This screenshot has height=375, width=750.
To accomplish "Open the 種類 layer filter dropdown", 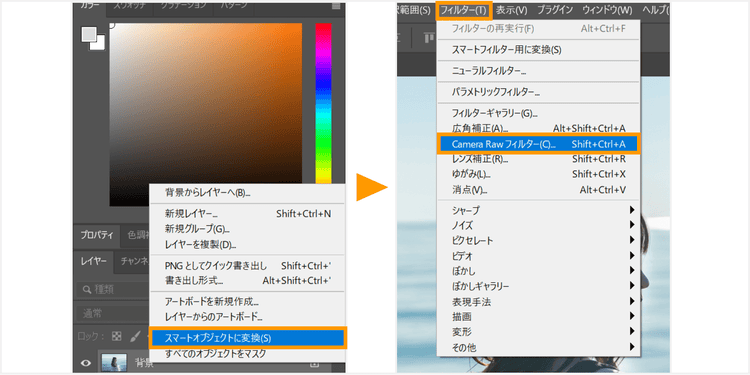I will point(112,289).
